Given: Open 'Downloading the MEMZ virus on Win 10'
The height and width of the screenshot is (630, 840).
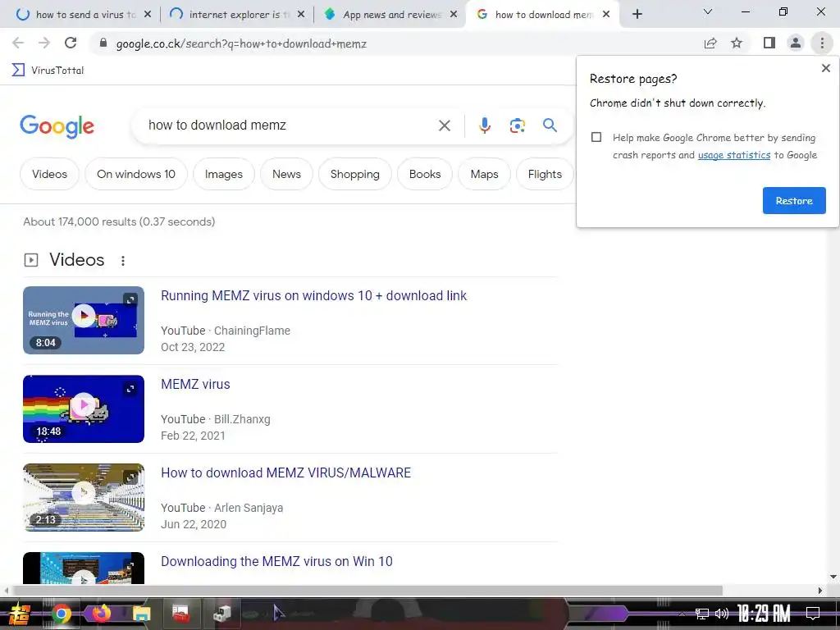Looking at the screenshot, I should click(277, 561).
